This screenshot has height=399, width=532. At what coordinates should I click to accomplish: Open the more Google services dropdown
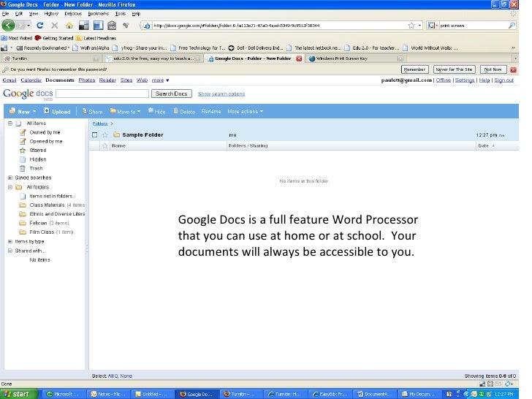point(160,80)
